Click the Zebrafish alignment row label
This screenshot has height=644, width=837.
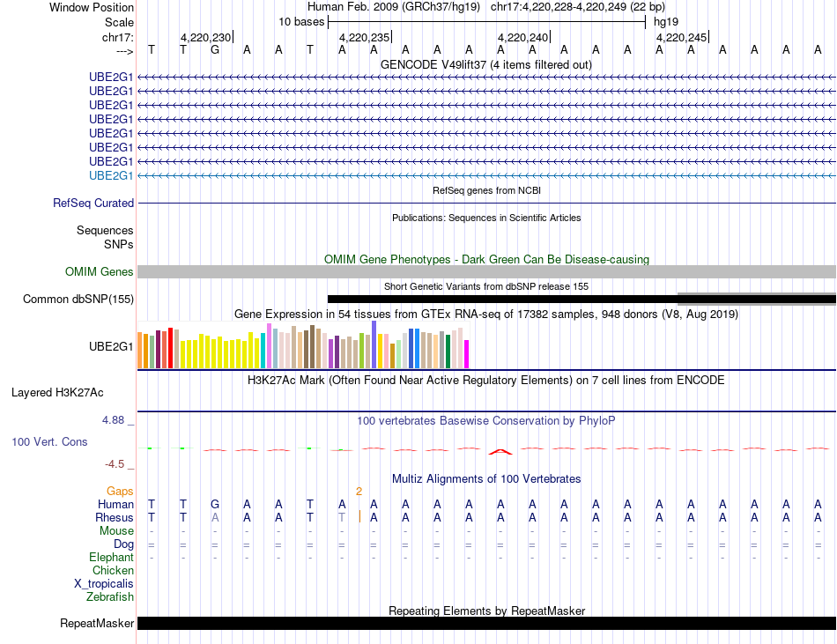click(x=110, y=596)
